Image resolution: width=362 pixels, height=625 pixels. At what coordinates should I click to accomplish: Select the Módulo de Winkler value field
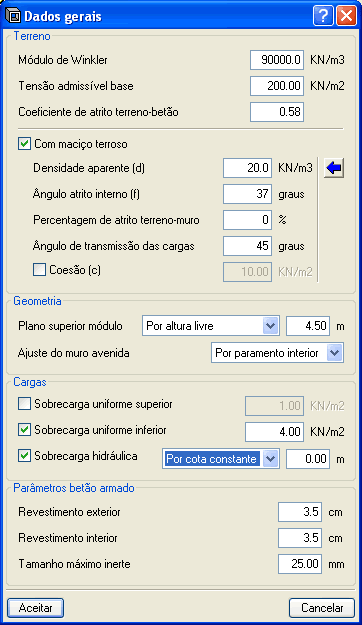(x=277, y=60)
